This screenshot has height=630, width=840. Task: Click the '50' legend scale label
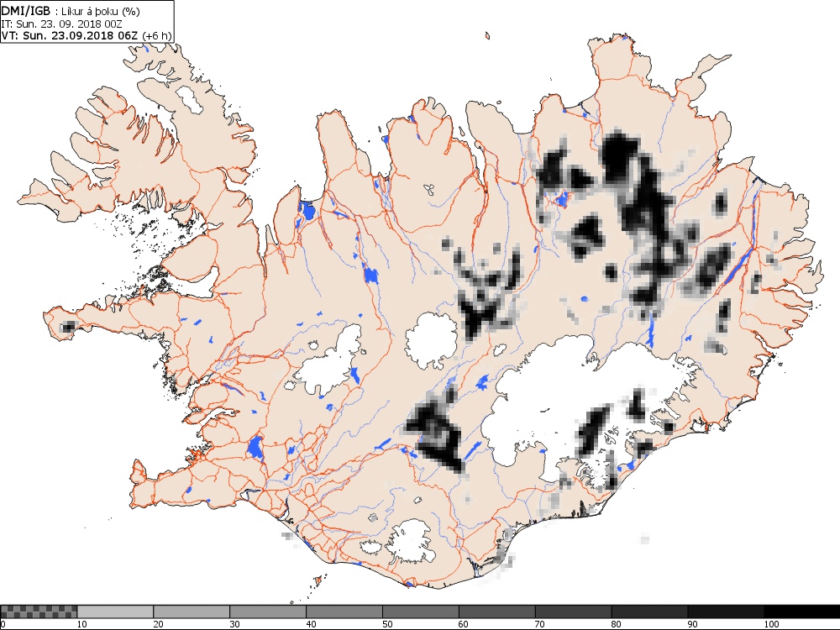tap(387, 624)
